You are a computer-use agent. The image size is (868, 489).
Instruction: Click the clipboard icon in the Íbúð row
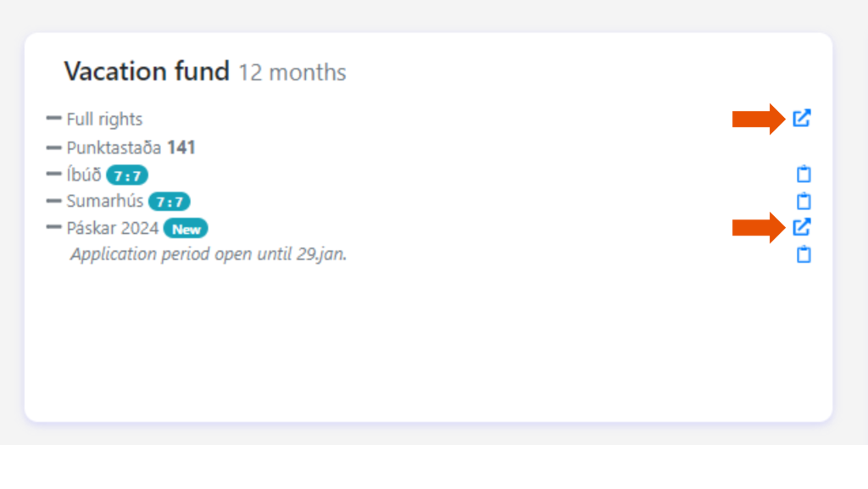tap(804, 175)
